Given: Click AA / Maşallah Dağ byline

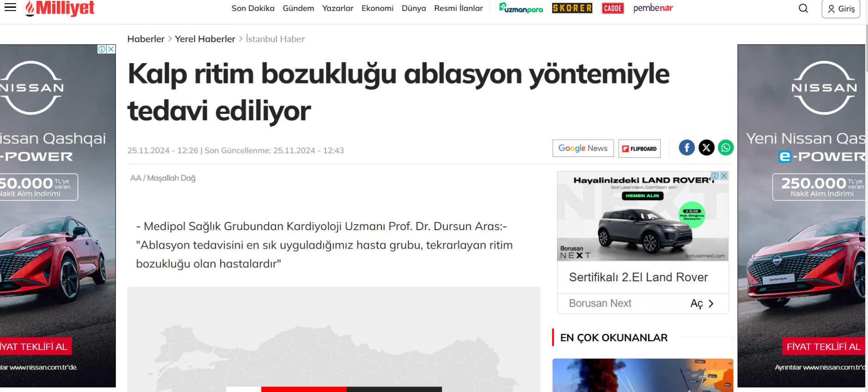Looking at the screenshot, I should point(163,178).
